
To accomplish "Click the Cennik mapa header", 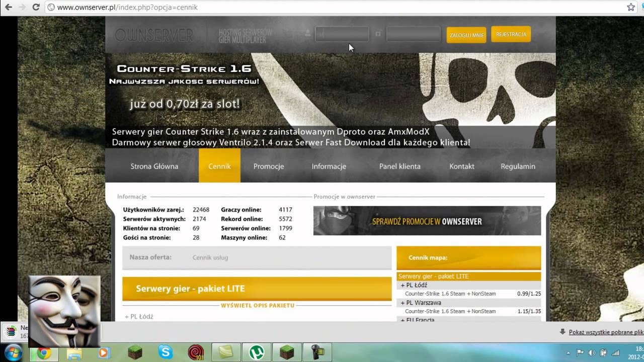I will (469, 257).
